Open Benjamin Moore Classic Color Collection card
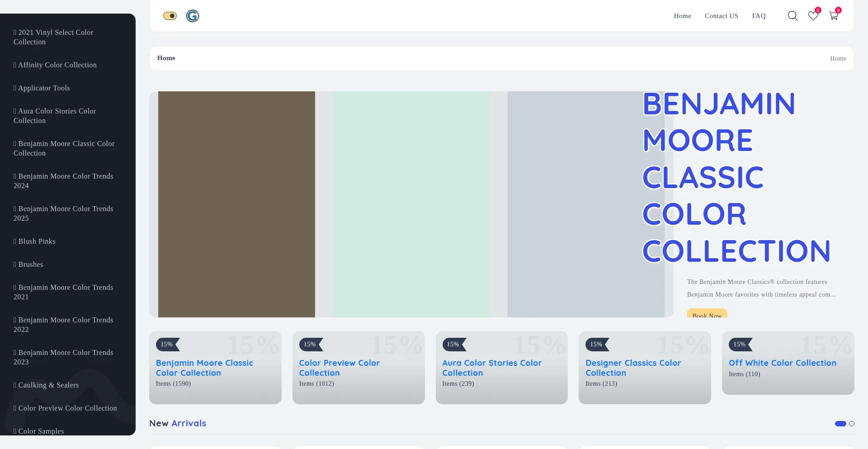Screen dimensions: 868x449 click(204, 368)
